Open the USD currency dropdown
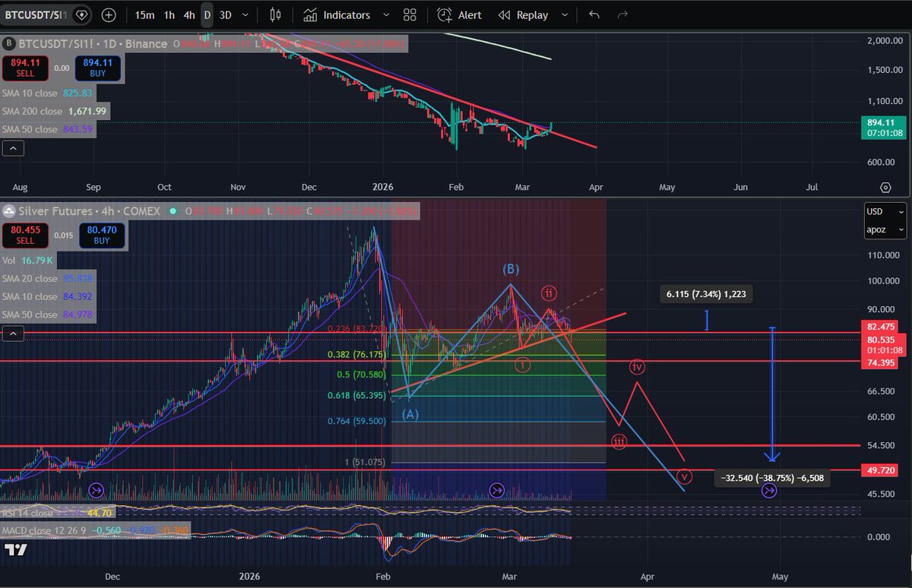Image resolution: width=912 pixels, height=588 pixels. pyautogui.click(x=885, y=212)
